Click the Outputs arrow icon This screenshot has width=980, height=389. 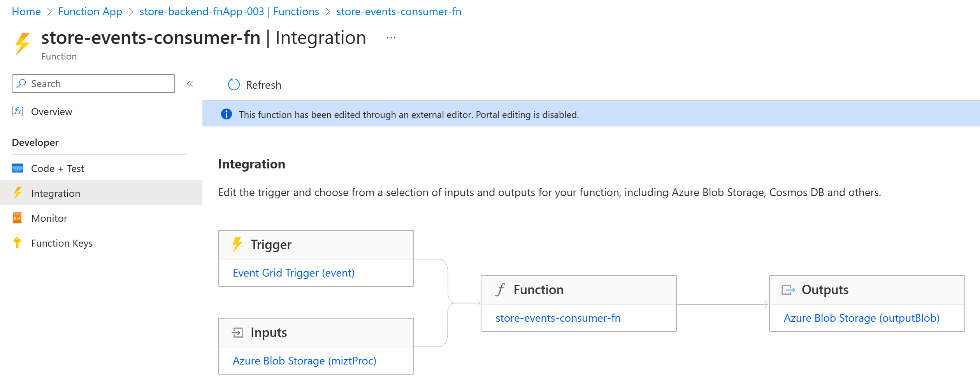[x=788, y=290]
